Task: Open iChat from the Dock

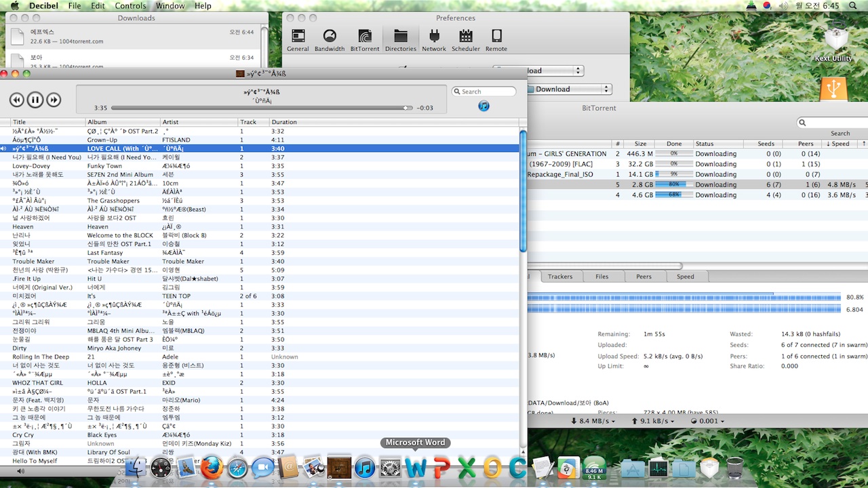Action: click(x=262, y=468)
